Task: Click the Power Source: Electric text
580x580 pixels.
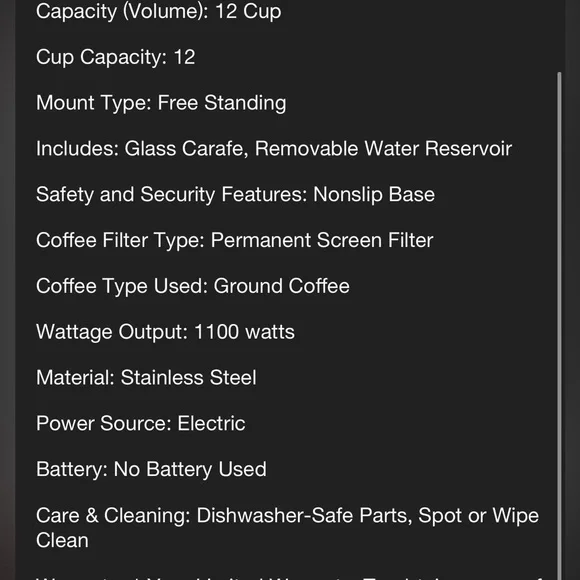Action: [x=141, y=424]
